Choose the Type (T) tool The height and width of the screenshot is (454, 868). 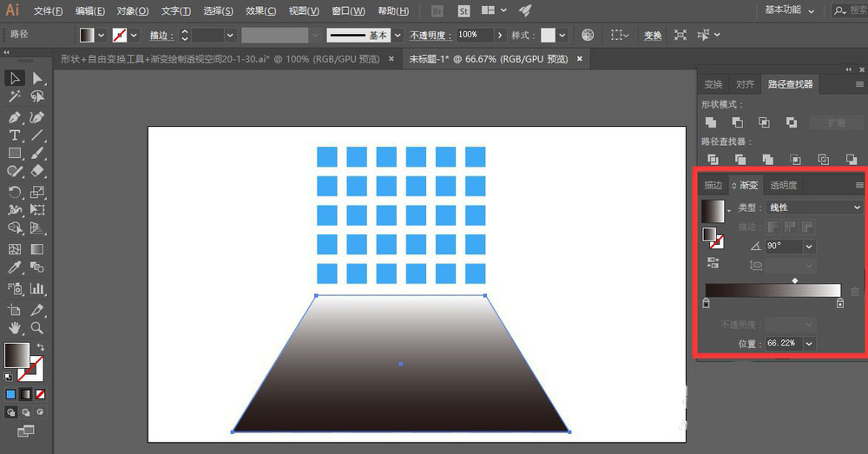[x=15, y=135]
